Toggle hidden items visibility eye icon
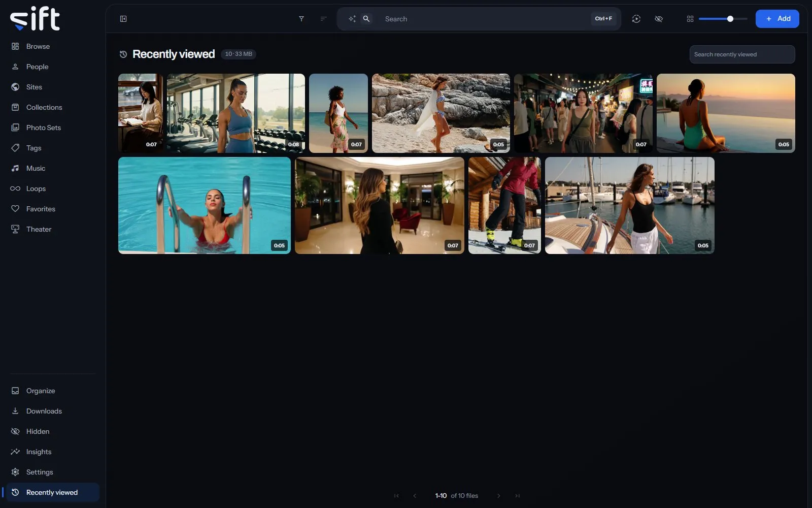This screenshot has height=508, width=812. 659,19
